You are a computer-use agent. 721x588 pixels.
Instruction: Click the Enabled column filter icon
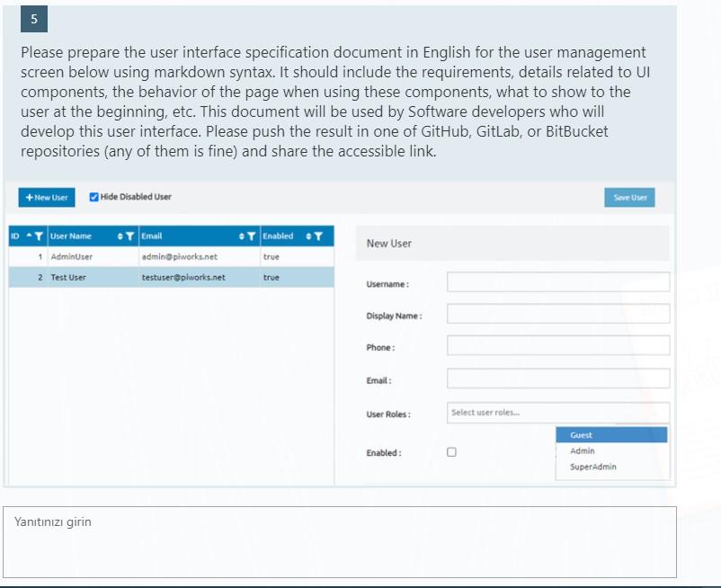point(318,236)
